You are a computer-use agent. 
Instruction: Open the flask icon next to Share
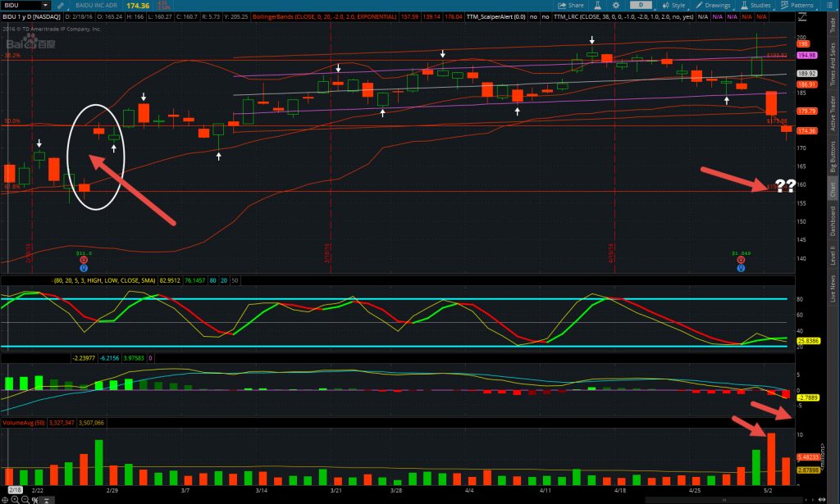pyautogui.click(x=598, y=6)
